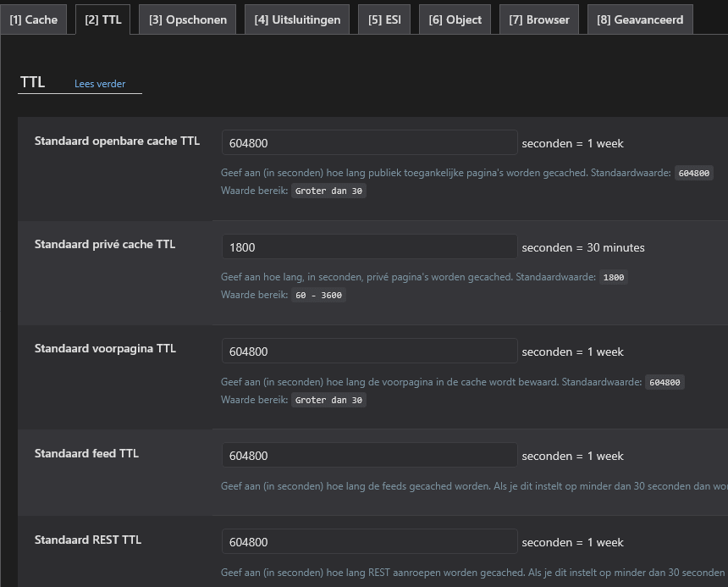Open the [3] Opschonen tab
Viewport: 728px width, 587px height.
(188, 19)
